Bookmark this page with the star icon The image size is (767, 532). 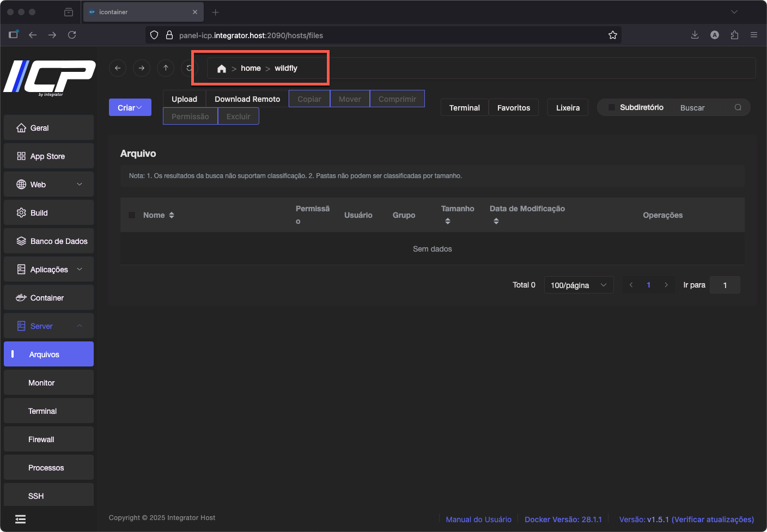coord(613,35)
